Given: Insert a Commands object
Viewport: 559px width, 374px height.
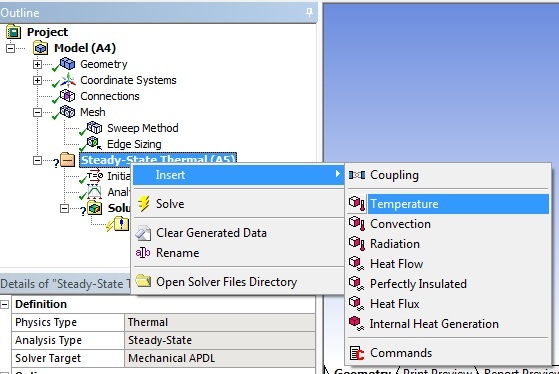Looking at the screenshot, I should 448,353.
